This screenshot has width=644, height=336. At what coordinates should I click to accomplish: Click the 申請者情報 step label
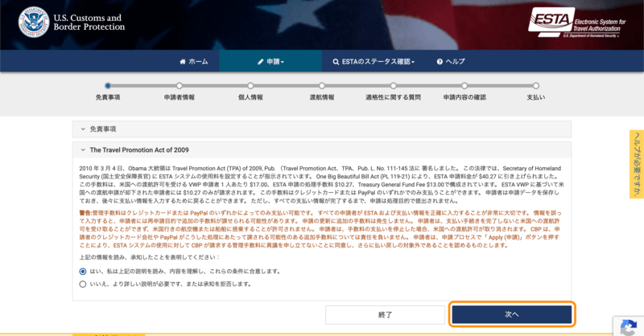179,97
